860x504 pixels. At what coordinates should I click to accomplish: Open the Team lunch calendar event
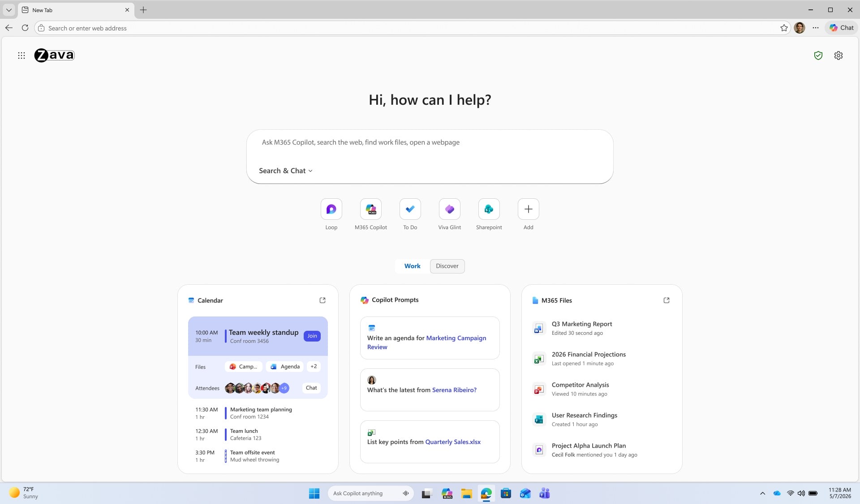click(258, 434)
